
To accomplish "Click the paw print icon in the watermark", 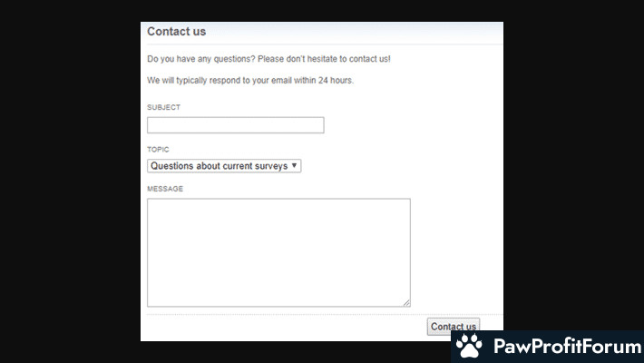I will 470,346.
